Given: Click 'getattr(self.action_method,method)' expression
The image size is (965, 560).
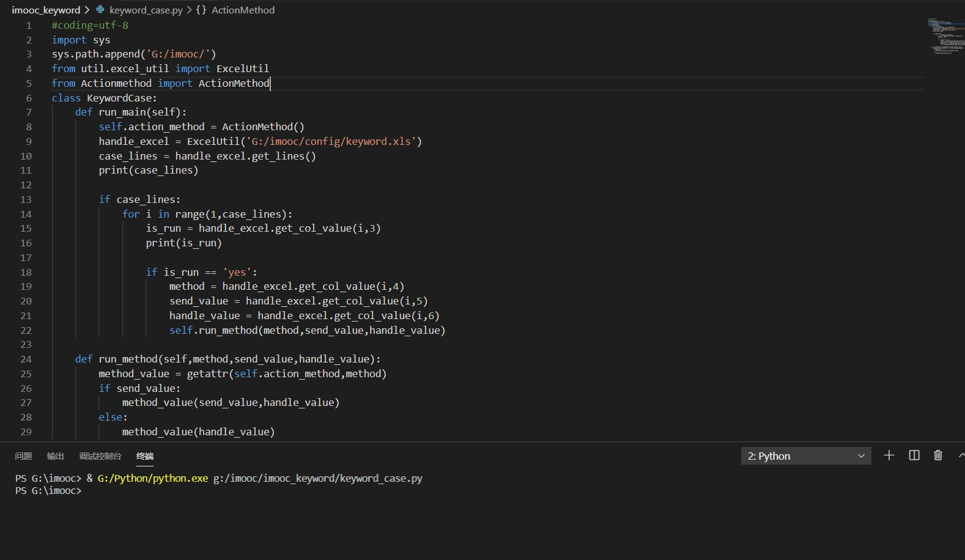Looking at the screenshot, I should 287,374.
